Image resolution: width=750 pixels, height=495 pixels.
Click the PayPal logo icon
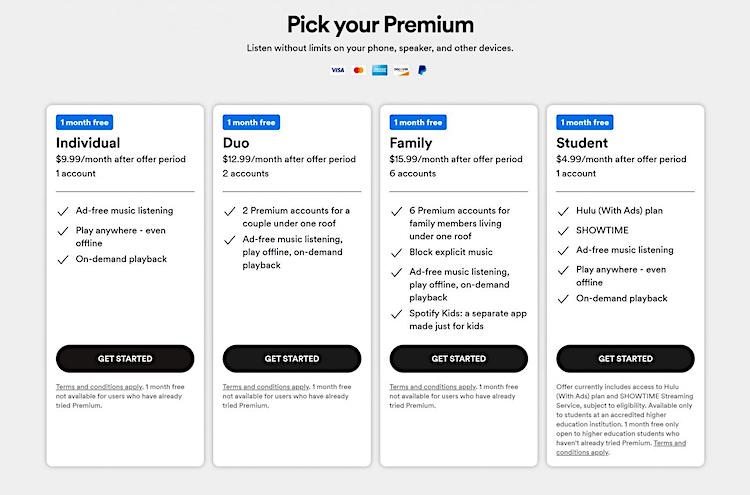pyautogui.click(x=422, y=70)
